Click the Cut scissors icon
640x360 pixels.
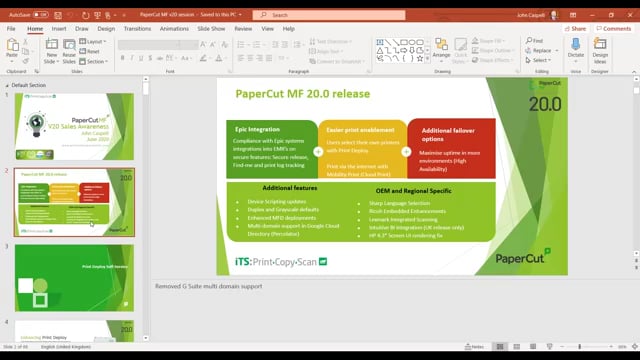tap(25, 42)
